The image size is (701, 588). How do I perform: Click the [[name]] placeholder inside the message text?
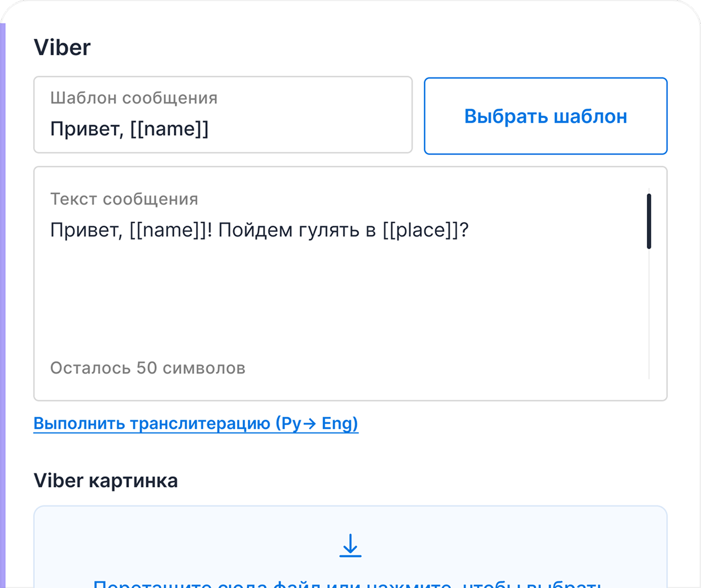(x=165, y=230)
